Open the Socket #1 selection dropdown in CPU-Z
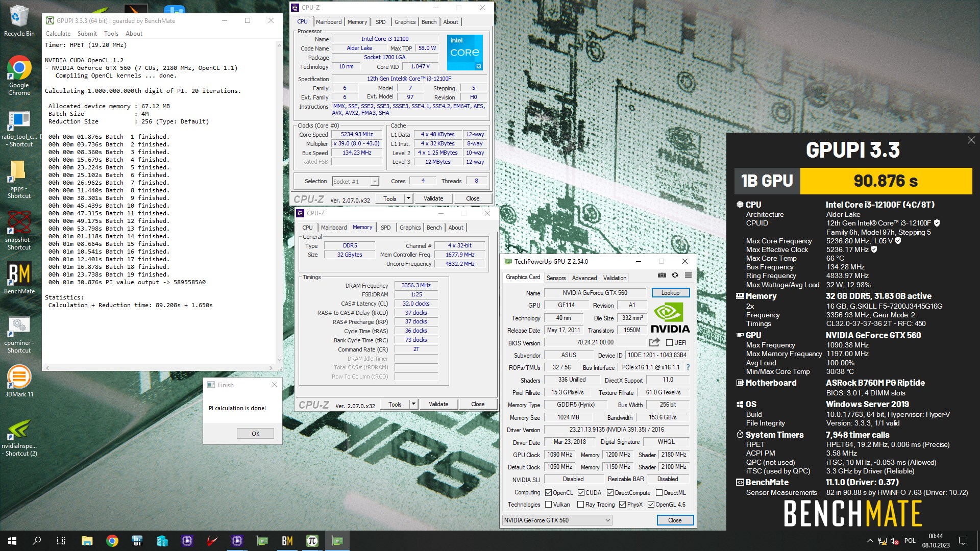The width and height of the screenshot is (980, 551). [355, 182]
